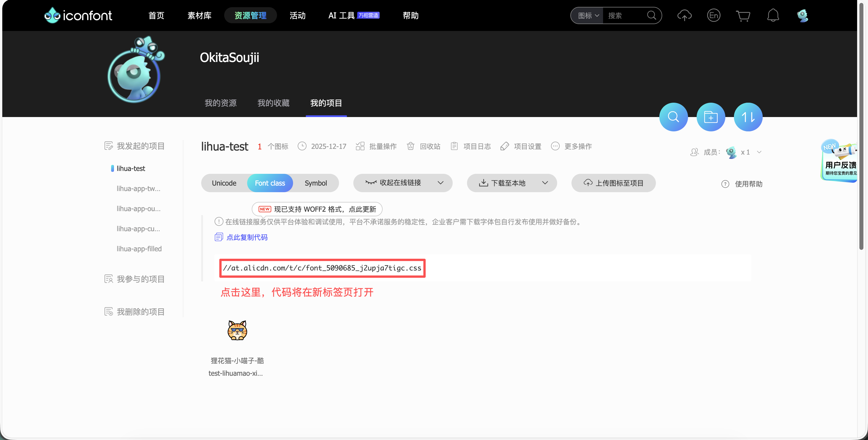
Task: Open the shopping cart icon
Action: click(x=743, y=15)
